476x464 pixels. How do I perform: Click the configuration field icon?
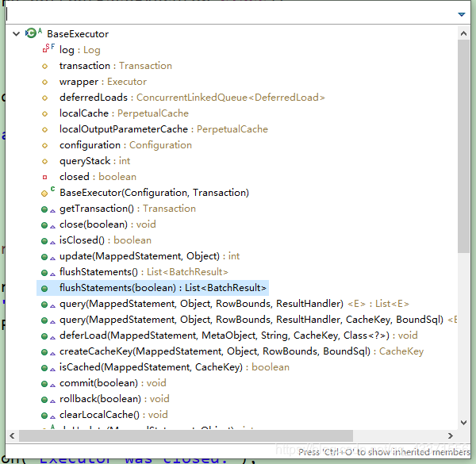44,145
